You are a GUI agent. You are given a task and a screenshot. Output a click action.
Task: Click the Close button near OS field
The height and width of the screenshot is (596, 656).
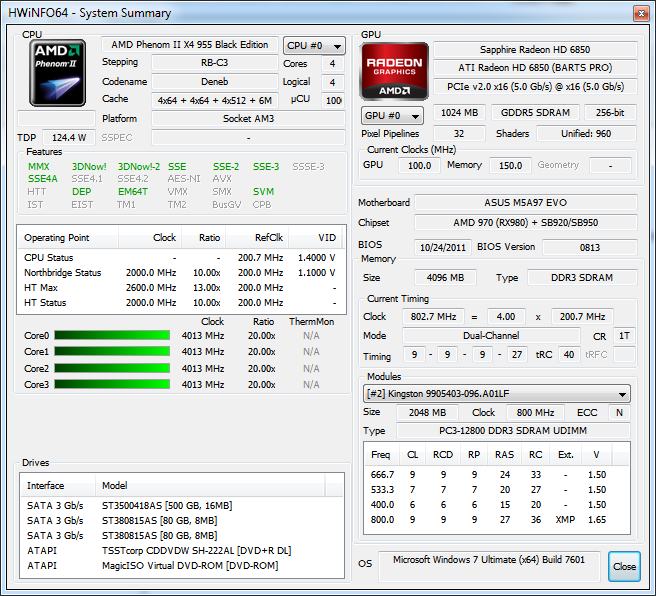click(x=624, y=566)
